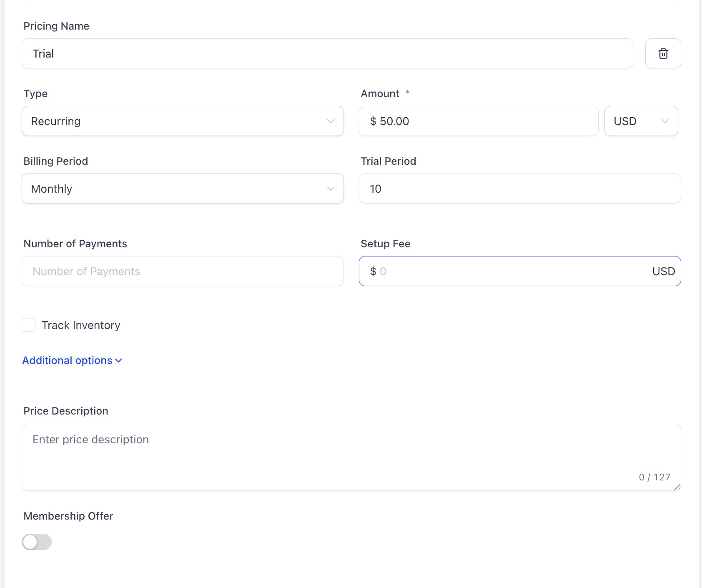Click the textarea resize handle
This screenshot has width=702, height=588.
(x=677, y=488)
